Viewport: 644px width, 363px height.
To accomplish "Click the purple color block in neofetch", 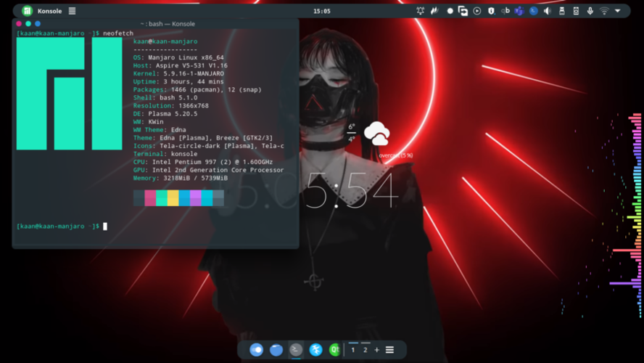I will tap(196, 197).
